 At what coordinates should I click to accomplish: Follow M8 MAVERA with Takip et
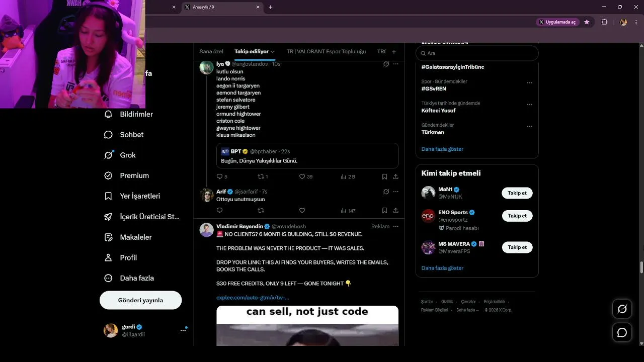tap(517, 247)
